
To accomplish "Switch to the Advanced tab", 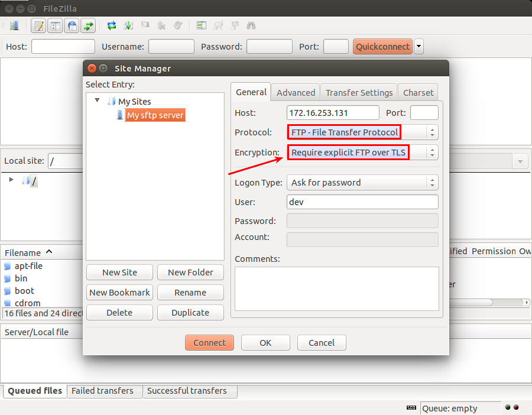I will (296, 93).
